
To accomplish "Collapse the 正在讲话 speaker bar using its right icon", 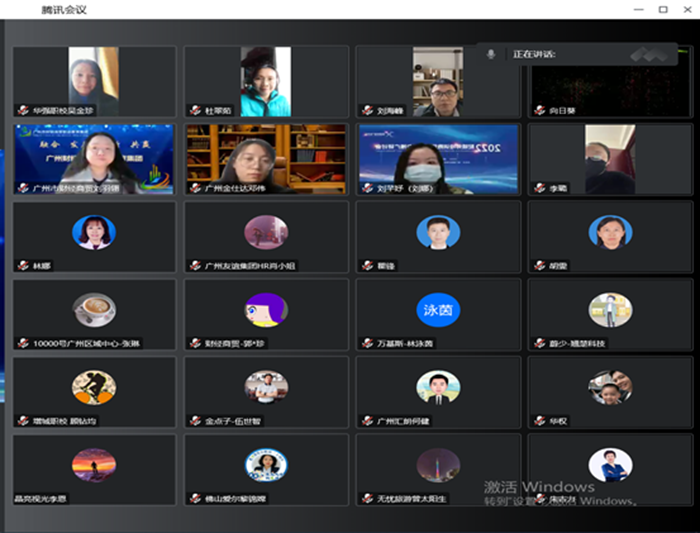I will coord(649,54).
